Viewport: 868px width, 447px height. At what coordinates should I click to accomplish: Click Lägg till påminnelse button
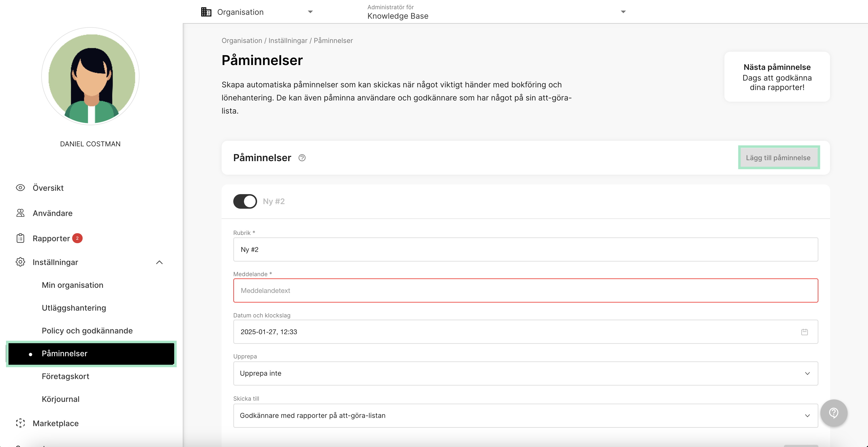pyautogui.click(x=778, y=157)
